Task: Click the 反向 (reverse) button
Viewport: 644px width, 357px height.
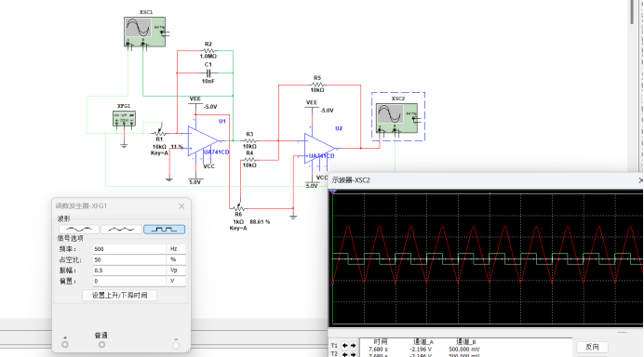Action: coord(592,347)
